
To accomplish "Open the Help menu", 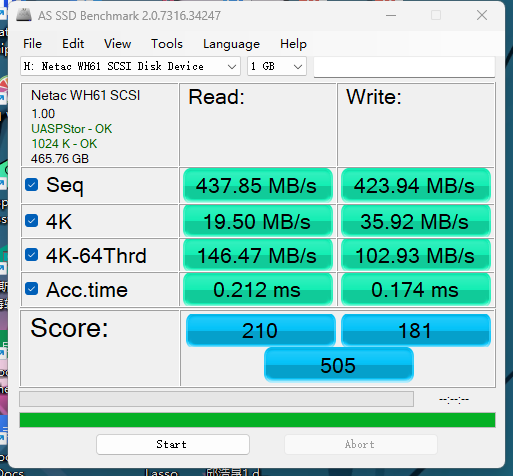I will (293, 44).
